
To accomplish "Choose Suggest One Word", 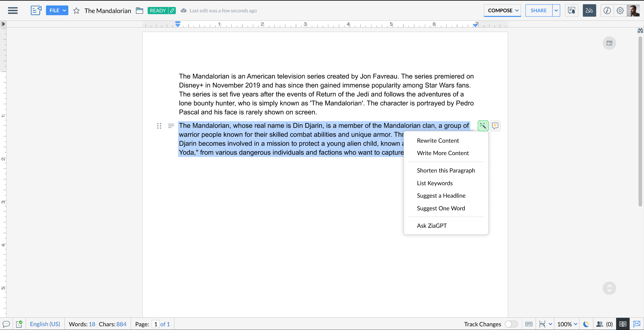I will click(441, 208).
